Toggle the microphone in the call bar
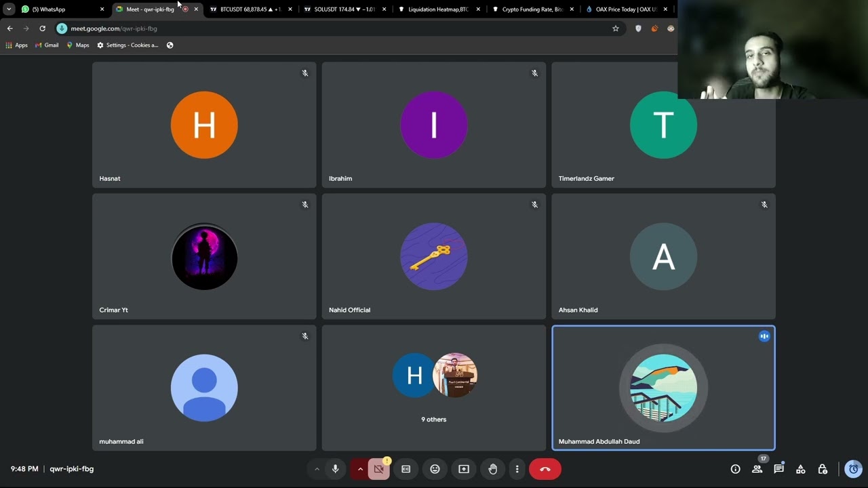The height and width of the screenshot is (488, 868). click(335, 469)
